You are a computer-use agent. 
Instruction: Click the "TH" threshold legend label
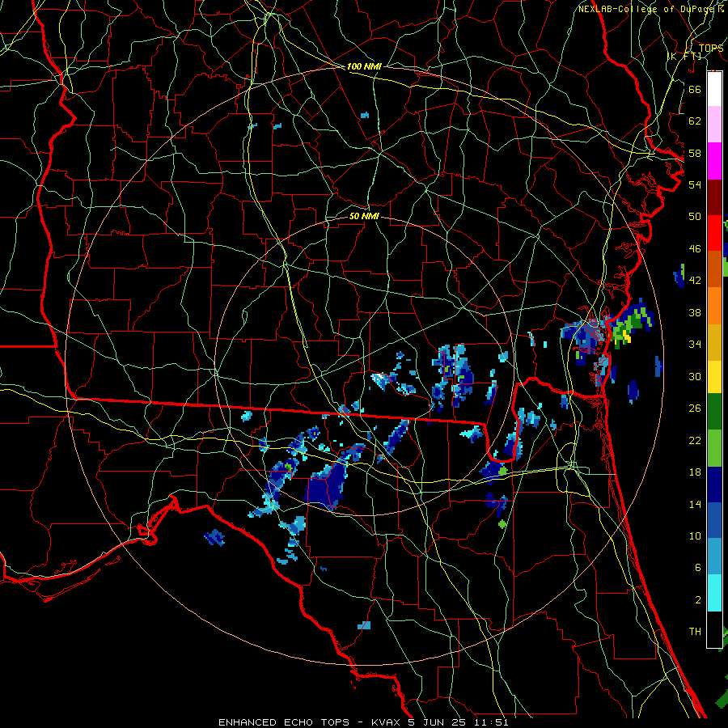tap(695, 632)
